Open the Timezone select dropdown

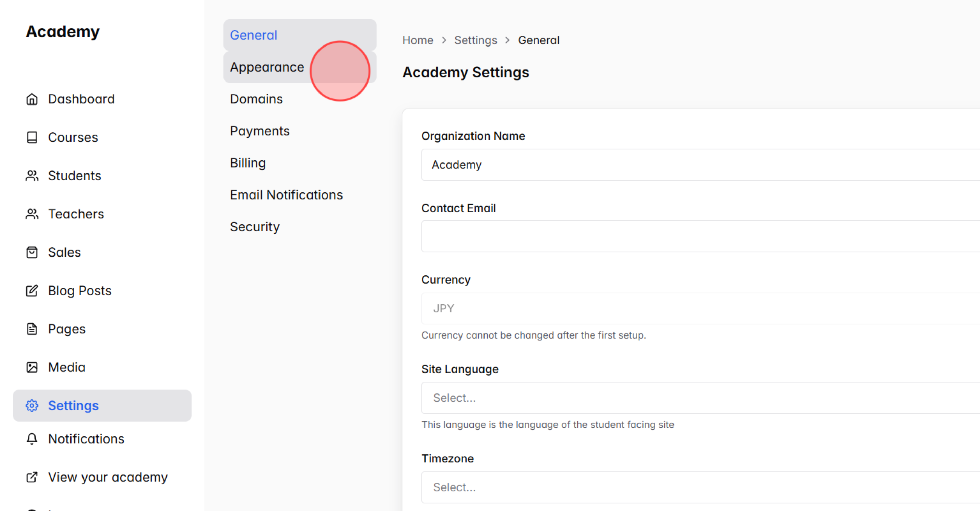click(609, 487)
